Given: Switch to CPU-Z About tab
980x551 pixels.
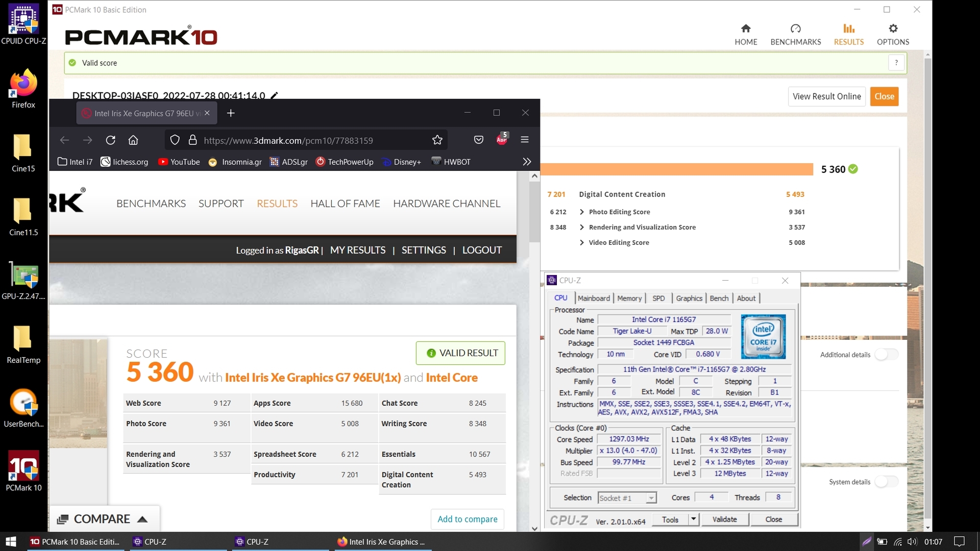Looking at the screenshot, I should click(x=746, y=298).
